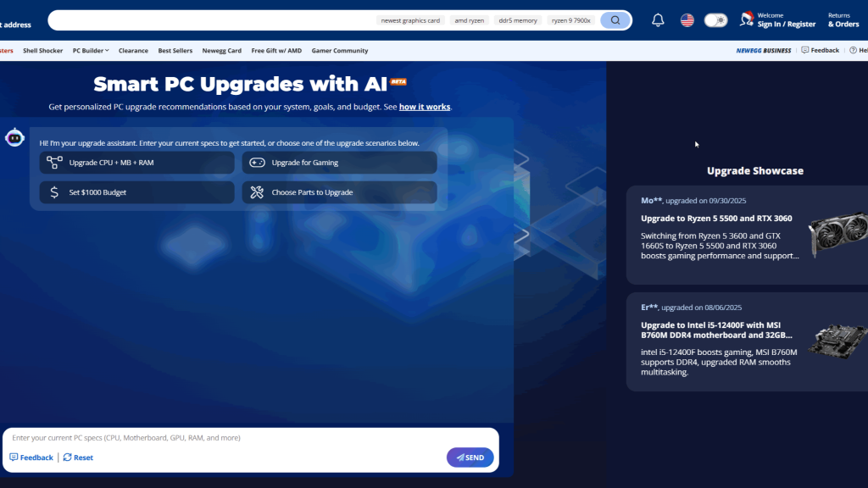Click the US flag language icon

click(x=687, y=19)
